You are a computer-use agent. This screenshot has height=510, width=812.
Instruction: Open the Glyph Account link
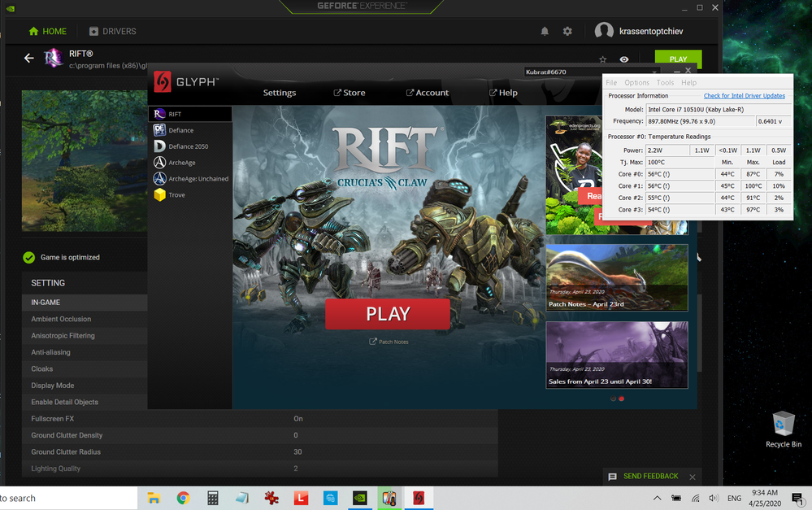click(x=428, y=93)
